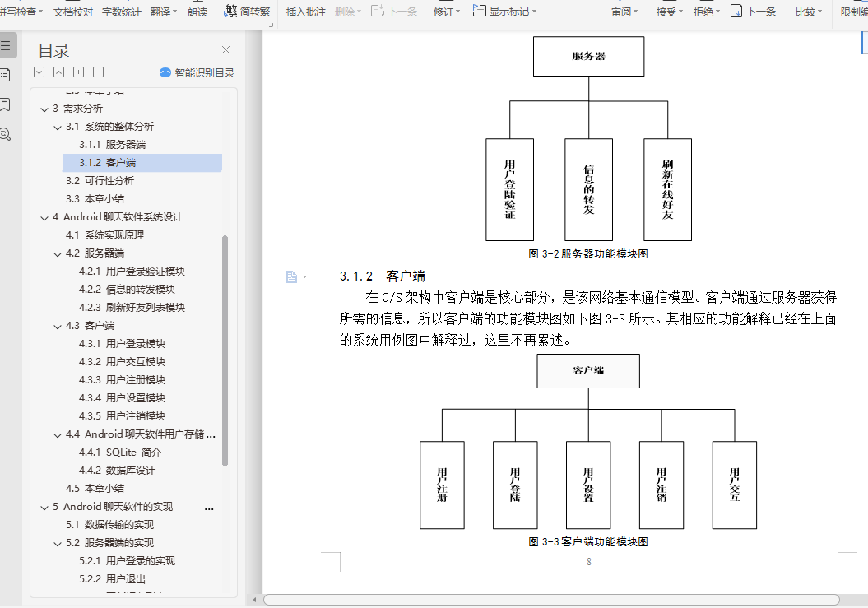Image resolution: width=868 pixels, height=608 pixels.
Task: Open the more-options ellipsis beside heading 5
Action: coord(209,508)
